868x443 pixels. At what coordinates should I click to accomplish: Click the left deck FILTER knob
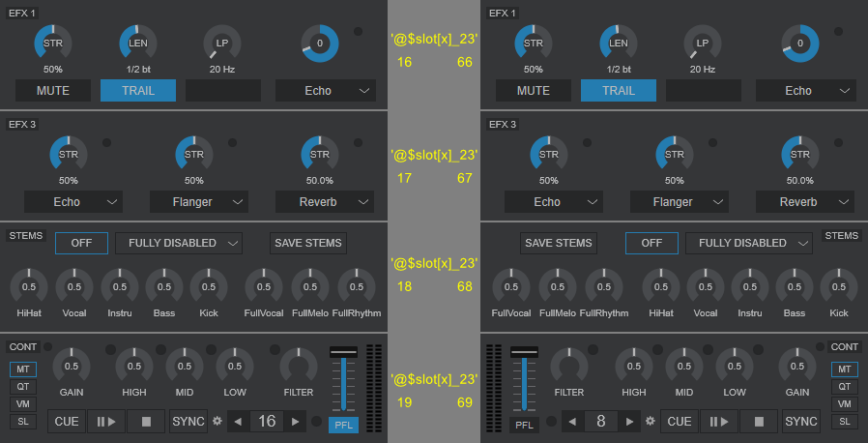[298, 367]
